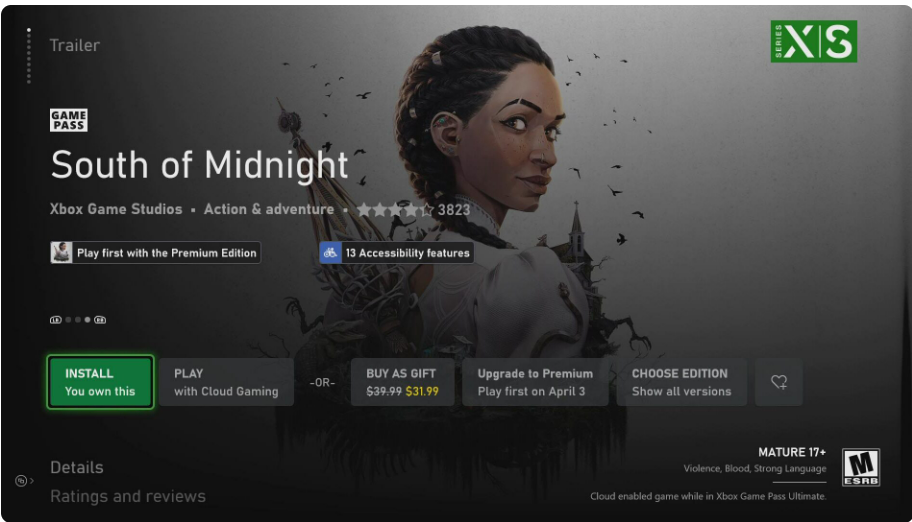This screenshot has width=912, height=522.
Task: Click the ESRB Mature rating icon
Action: tap(861, 467)
